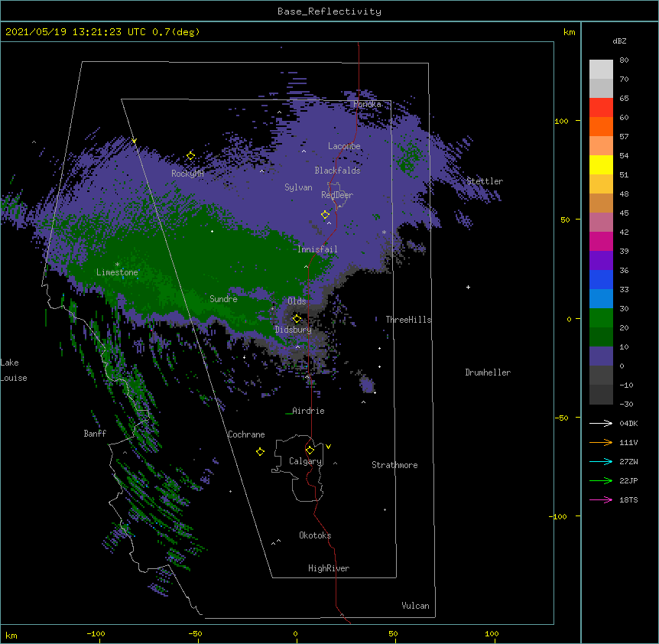
Task: Select the yellow diamond marker between Olds and Didsbury
Action: tap(297, 318)
